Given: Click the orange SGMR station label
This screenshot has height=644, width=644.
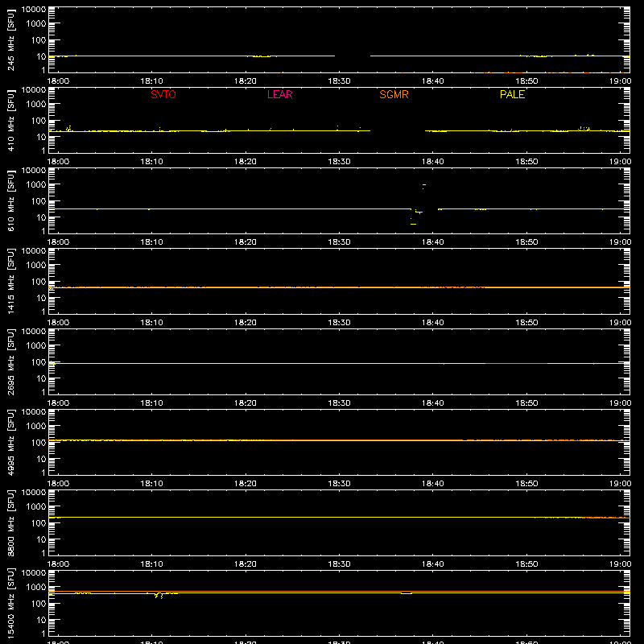Looking at the screenshot, I should [394, 94].
